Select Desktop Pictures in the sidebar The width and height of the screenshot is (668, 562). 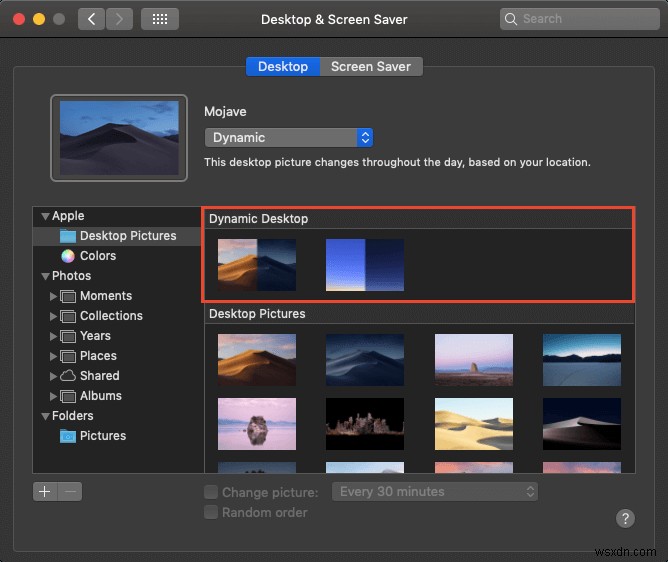click(127, 236)
